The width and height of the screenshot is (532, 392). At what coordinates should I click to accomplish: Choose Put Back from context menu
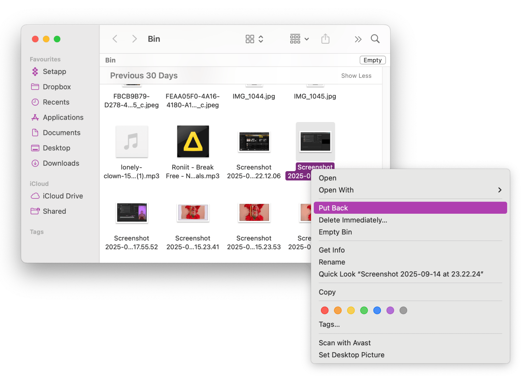click(x=333, y=208)
